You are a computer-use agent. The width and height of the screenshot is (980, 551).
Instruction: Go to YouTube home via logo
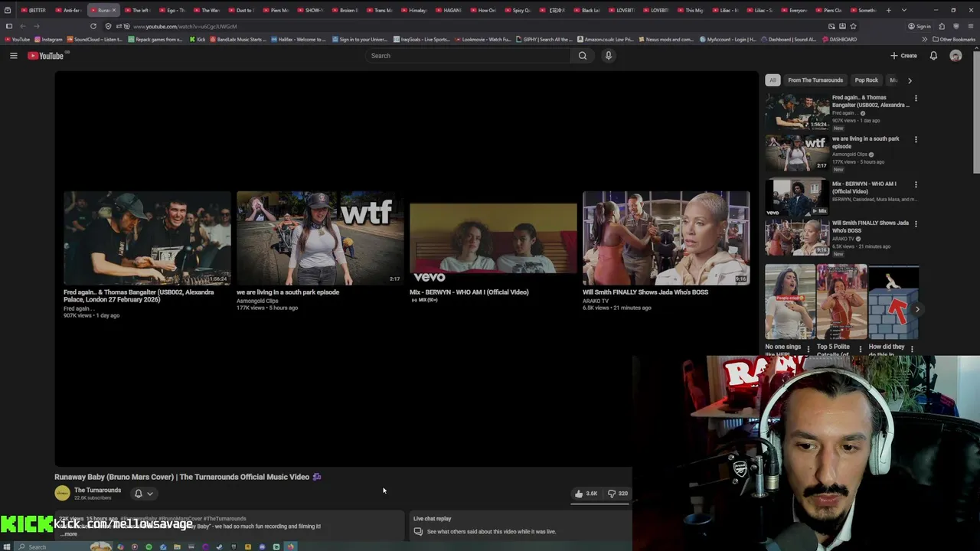[x=46, y=56]
